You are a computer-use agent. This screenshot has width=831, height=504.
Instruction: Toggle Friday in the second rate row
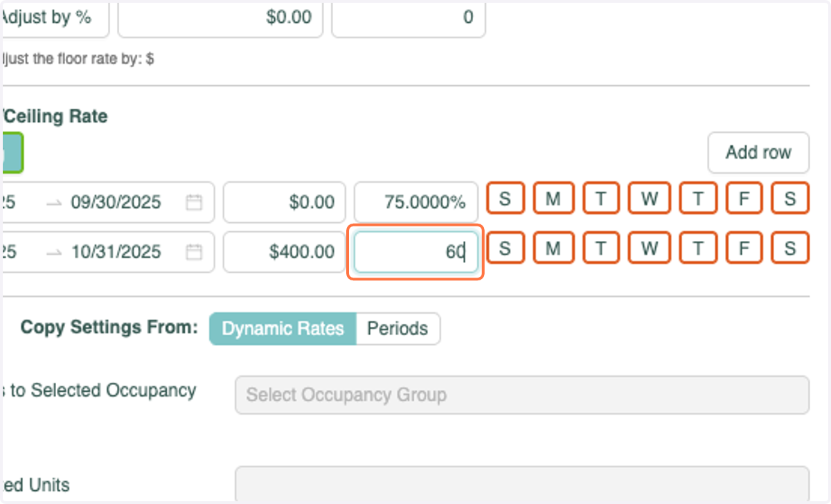[x=744, y=247]
